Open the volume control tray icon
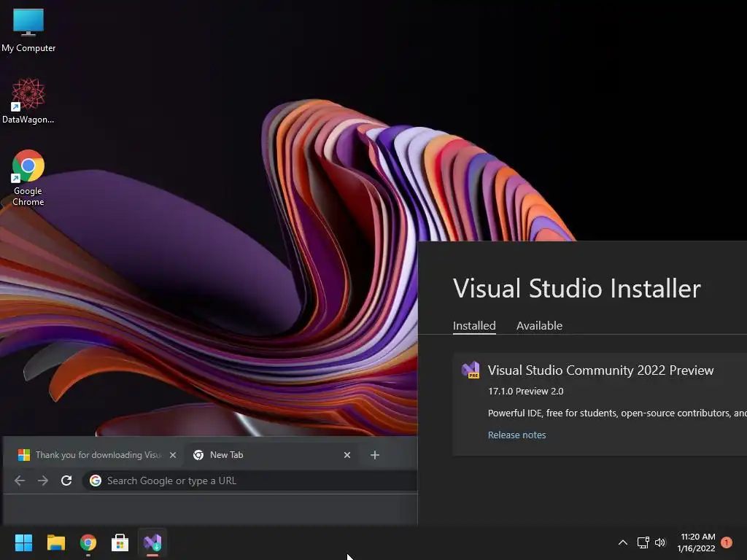The image size is (747, 560). [659, 542]
